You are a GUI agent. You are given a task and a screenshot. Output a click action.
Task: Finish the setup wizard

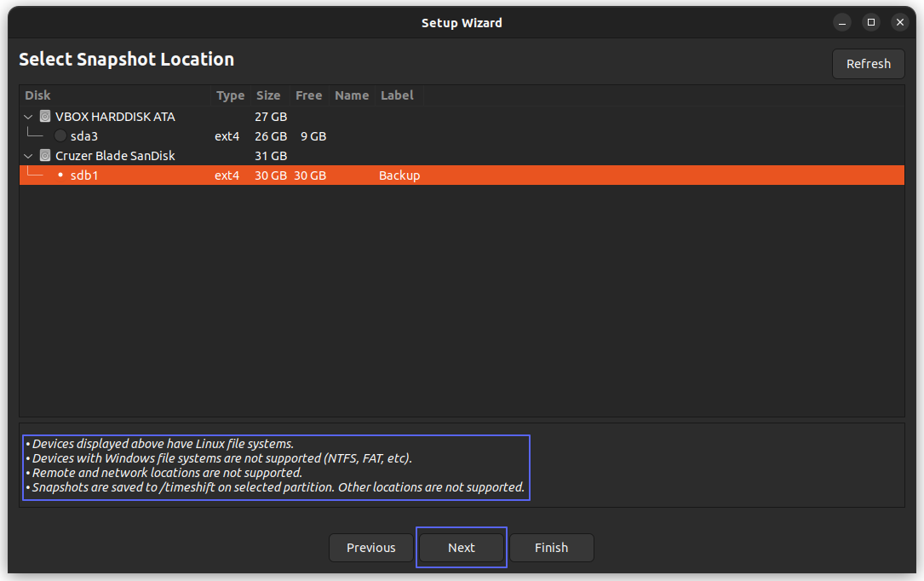[x=551, y=547]
